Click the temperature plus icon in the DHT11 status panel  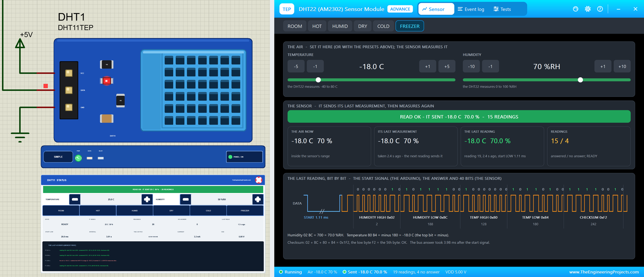click(x=147, y=199)
